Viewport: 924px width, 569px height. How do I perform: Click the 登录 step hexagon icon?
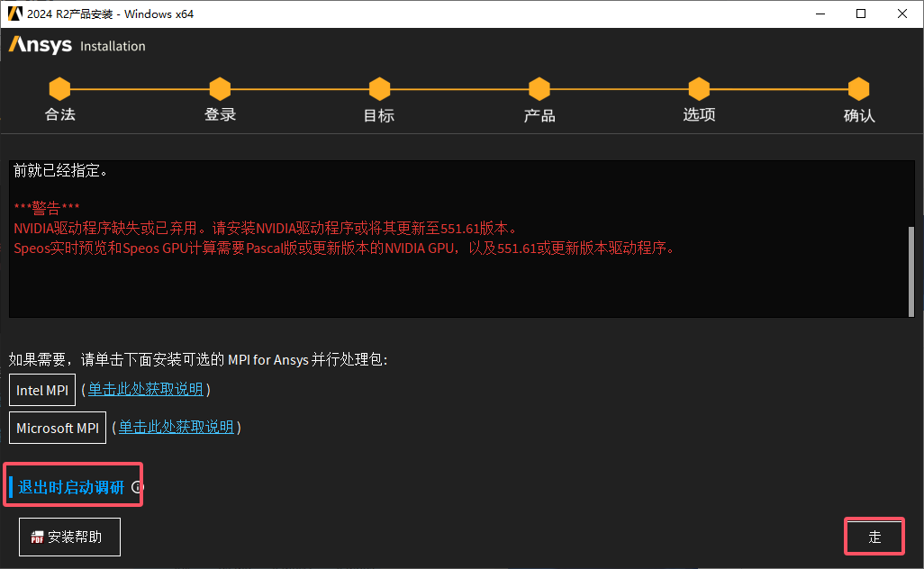(219, 87)
